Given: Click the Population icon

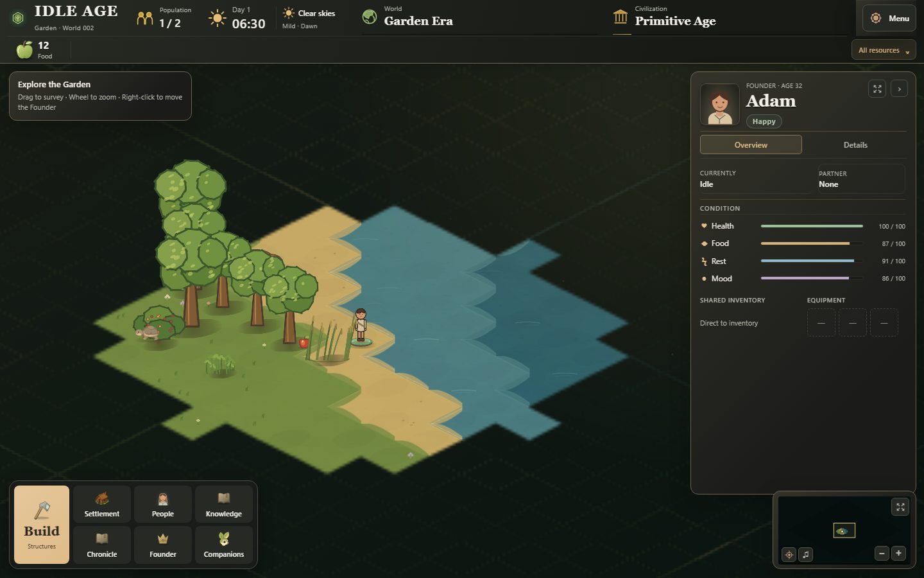Looking at the screenshot, I should 145,19.
